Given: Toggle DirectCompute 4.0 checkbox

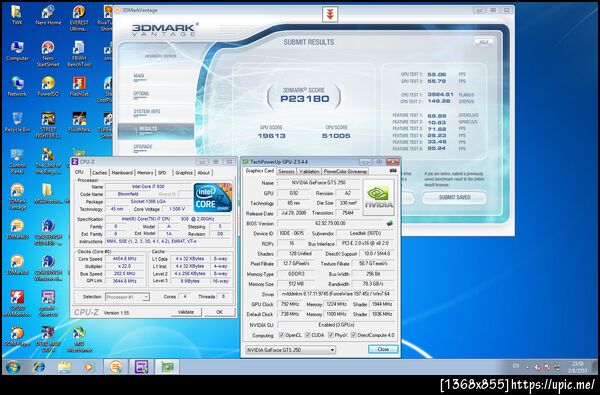Looking at the screenshot, I should pyautogui.click(x=354, y=335).
